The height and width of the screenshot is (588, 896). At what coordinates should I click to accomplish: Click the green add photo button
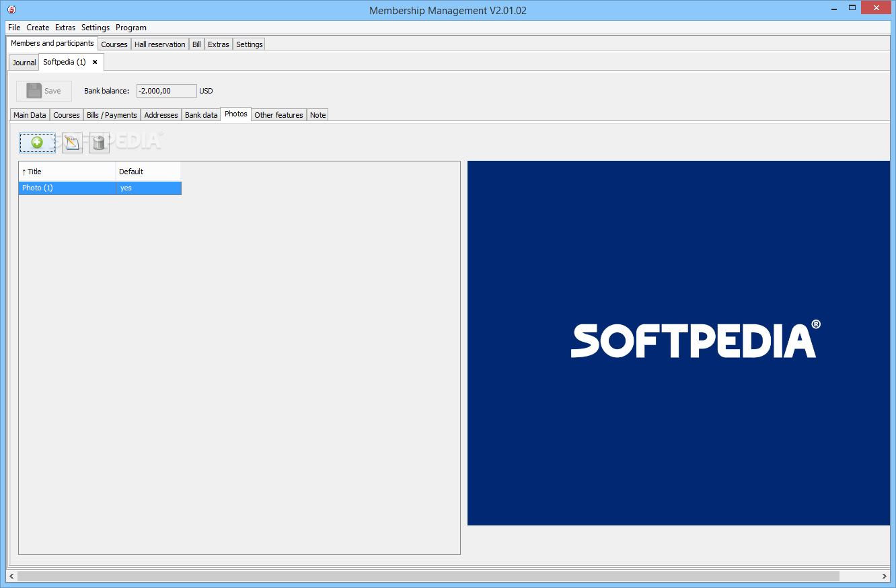tap(38, 143)
